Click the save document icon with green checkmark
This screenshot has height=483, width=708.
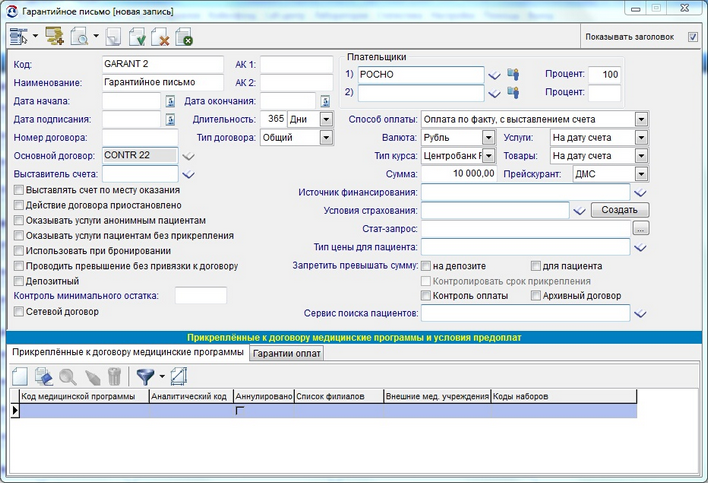(x=137, y=36)
